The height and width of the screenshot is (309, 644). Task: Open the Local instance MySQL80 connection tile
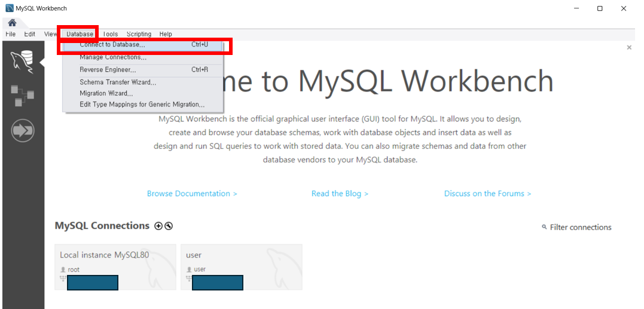tap(115, 267)
